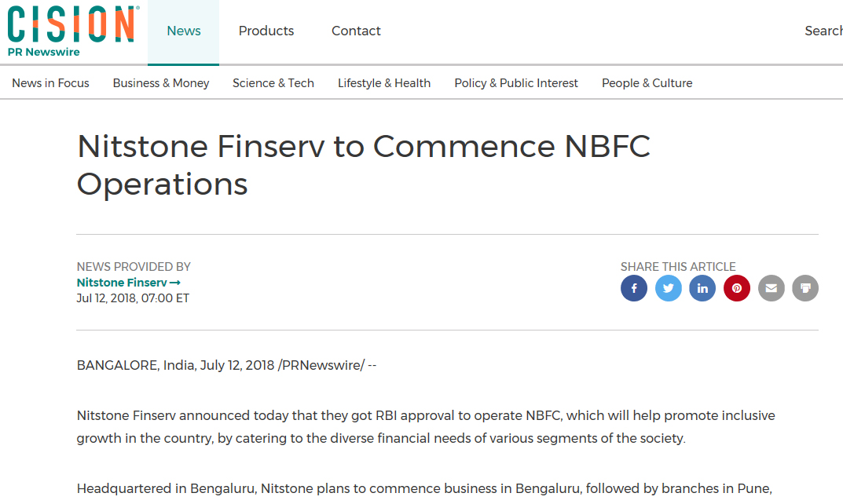Click the print article icon
Viewport: 843px width, 504px height.
point(805,288)
